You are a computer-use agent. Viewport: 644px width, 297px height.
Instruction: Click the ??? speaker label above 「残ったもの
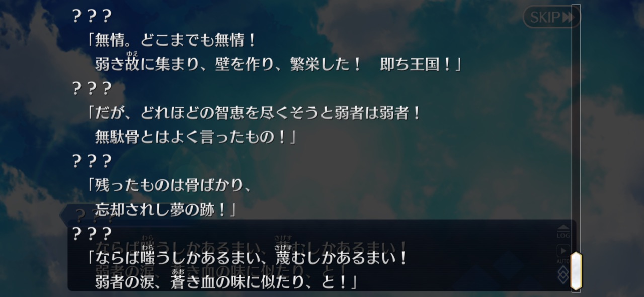92,161
